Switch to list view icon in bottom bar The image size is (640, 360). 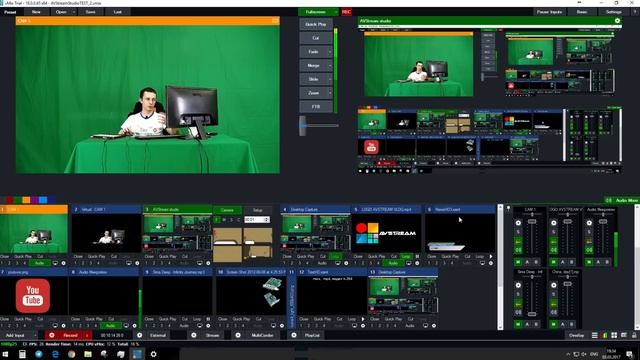pyautogui.click(x=595, y=335)
